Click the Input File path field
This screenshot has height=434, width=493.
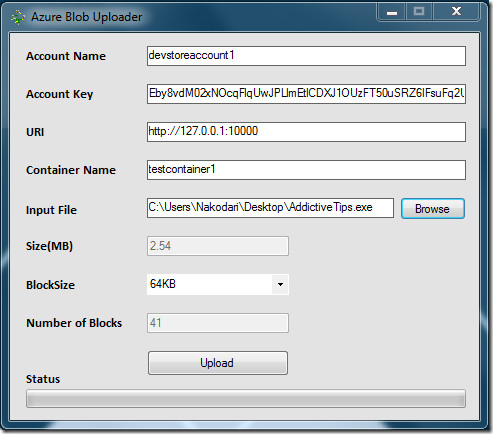pos(270,208)
